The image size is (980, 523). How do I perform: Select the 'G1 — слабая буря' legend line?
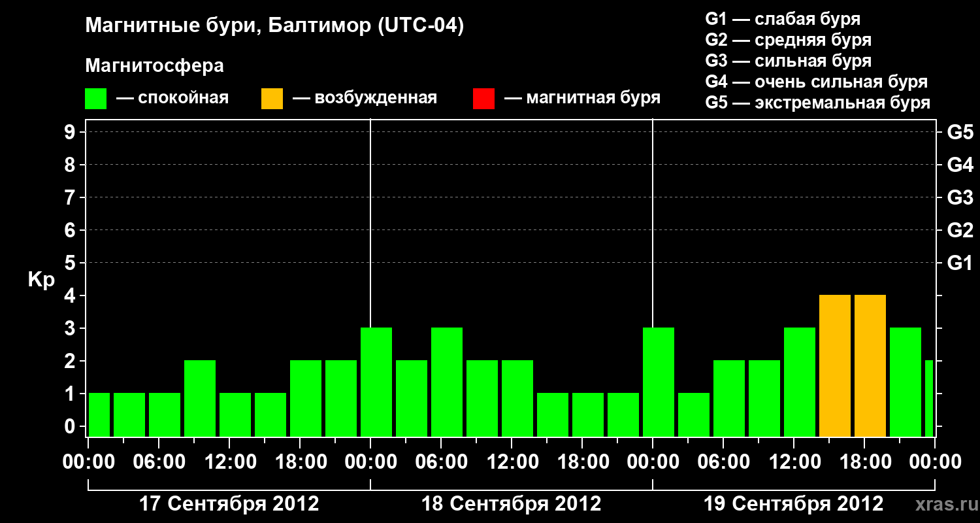[783, 19]
